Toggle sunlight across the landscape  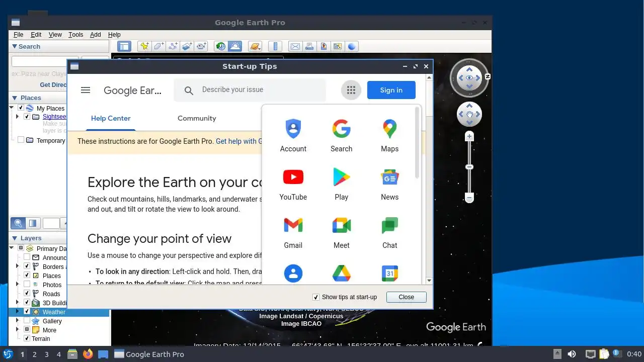pyautogui.click(x=235, y=46)
